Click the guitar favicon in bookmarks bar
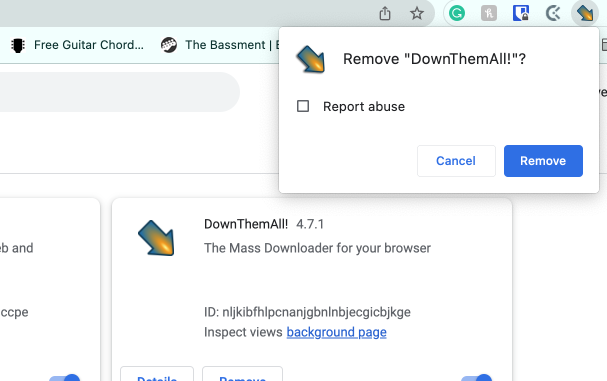This screenshot has height=381, width=607. (18, 45)
